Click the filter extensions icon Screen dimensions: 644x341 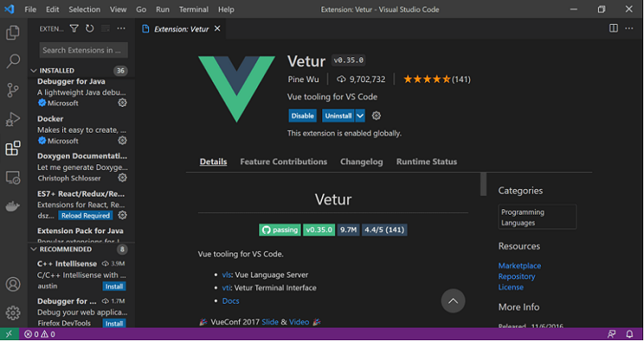click(x=74, y=28)
